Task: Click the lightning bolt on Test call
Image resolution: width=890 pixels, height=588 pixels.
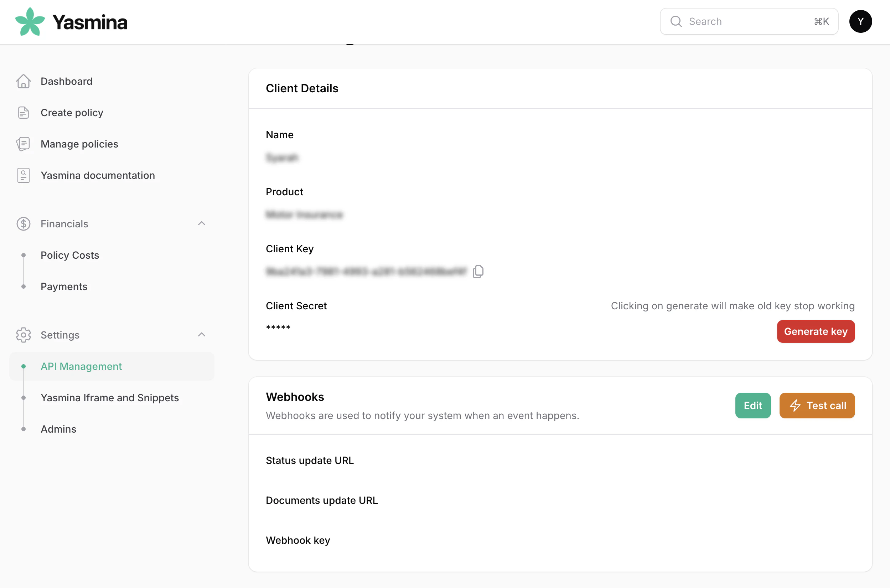Action: coord(795,406)
